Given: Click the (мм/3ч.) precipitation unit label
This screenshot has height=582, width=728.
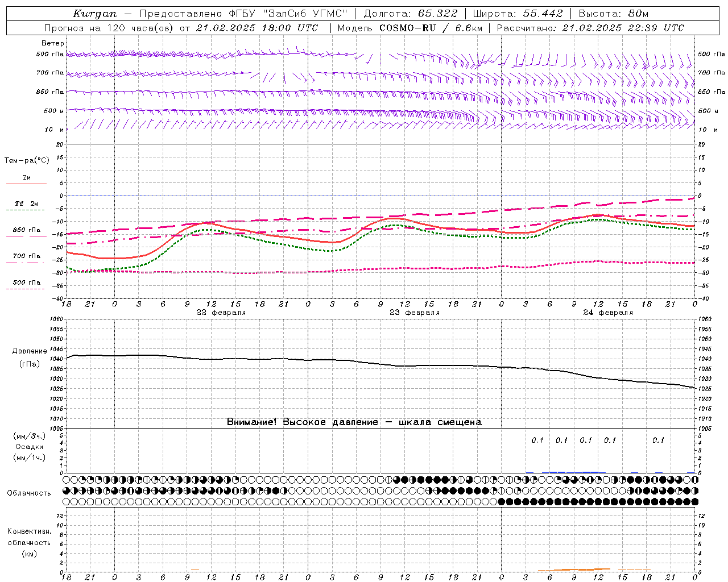Looking at the screenshot, I should [x=30, y=436].
